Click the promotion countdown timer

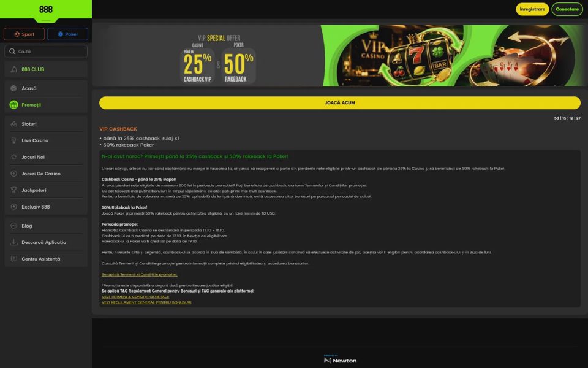[x=567, y=118]
